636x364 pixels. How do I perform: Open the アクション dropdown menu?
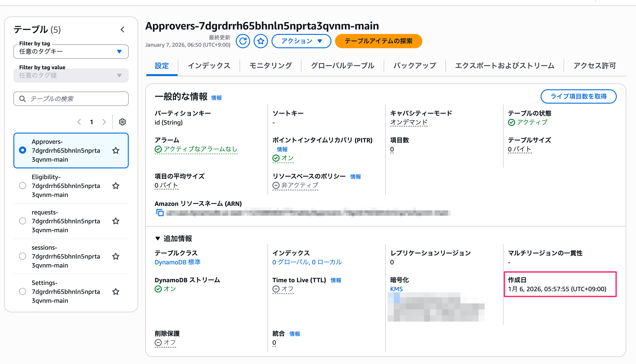tap(301, 41)
